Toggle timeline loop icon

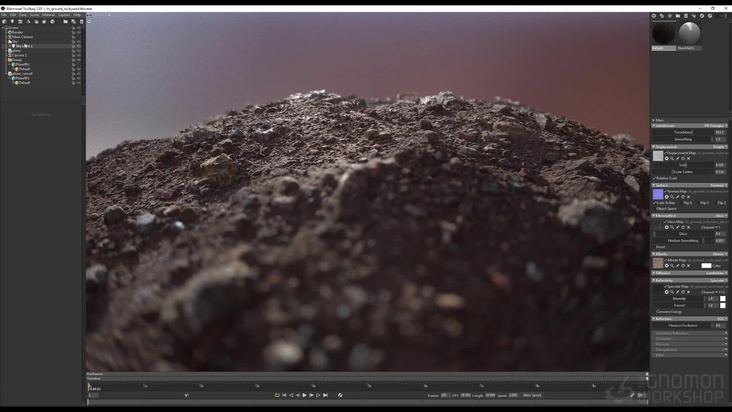tap(277, 395)
